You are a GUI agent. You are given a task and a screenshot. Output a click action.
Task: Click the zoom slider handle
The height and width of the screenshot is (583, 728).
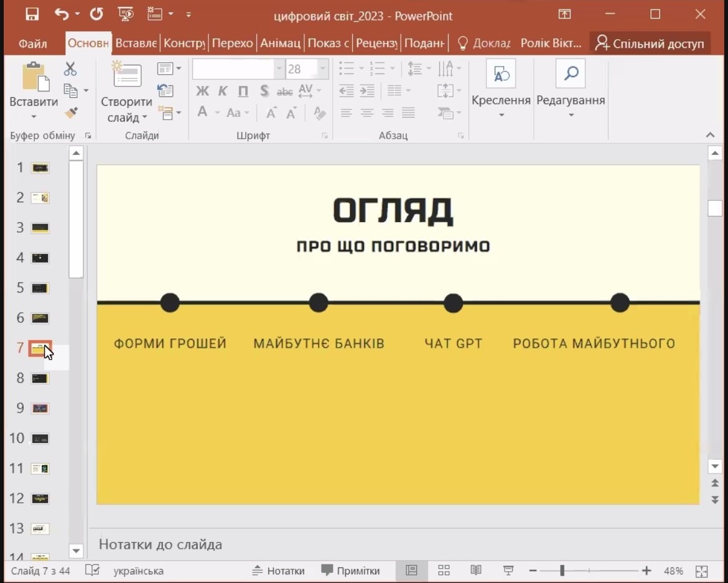point(562,571)
